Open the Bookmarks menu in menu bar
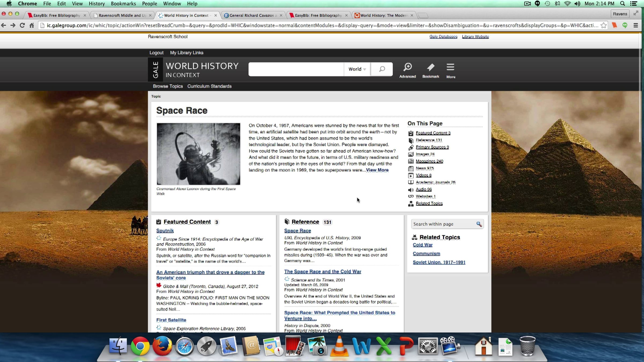Image resolution: width=644 pixels, height=362 pixels. pyautogui.click(x=123, y=4)
